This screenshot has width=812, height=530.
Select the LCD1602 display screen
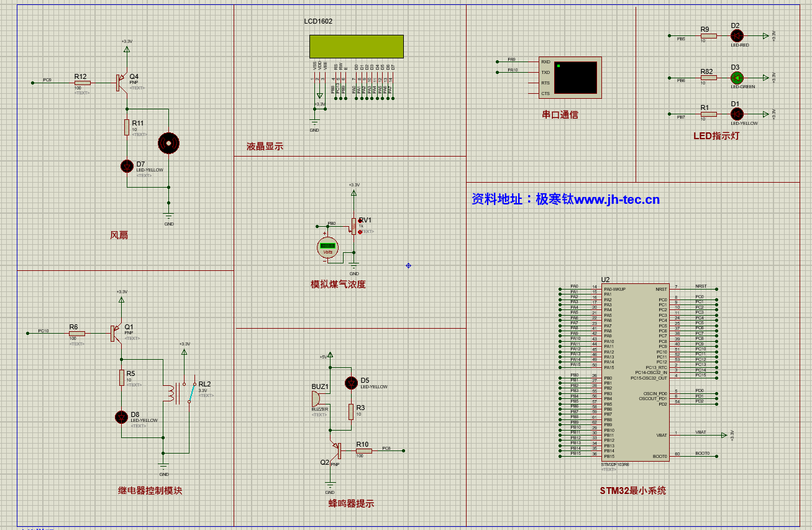point(357,47)
